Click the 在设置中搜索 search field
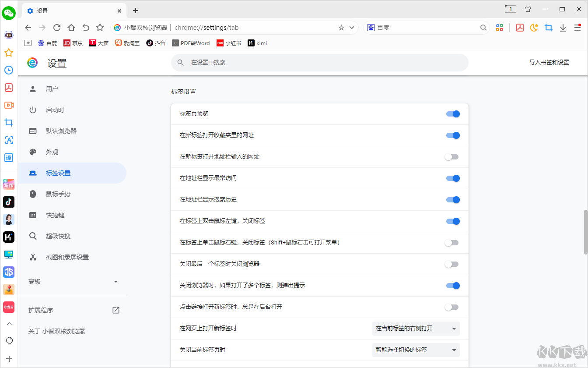This screenshot has width=588, height=368. coord(320,63)
